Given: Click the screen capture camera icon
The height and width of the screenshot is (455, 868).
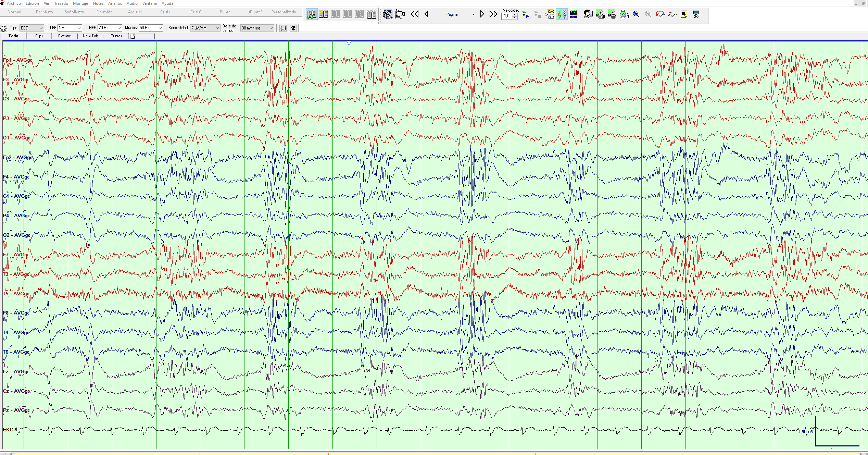Looking at the screenshot, I should (x=600, y=14).
